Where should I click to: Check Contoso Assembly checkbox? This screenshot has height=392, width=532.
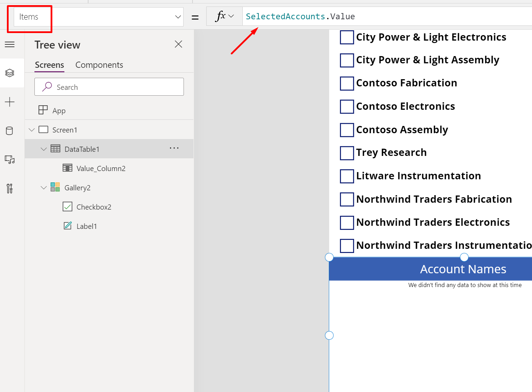click(347, 130)
